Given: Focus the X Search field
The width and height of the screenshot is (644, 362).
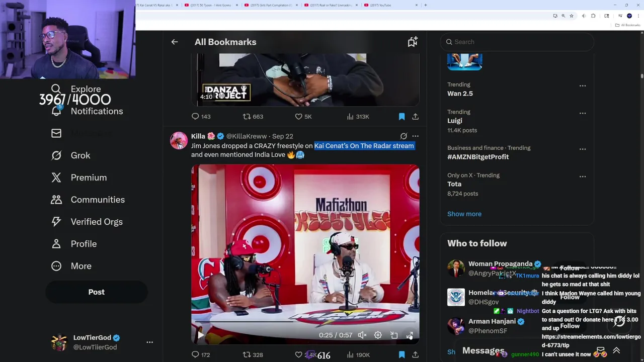Looking at the screenshot, I should coord(517,42).
